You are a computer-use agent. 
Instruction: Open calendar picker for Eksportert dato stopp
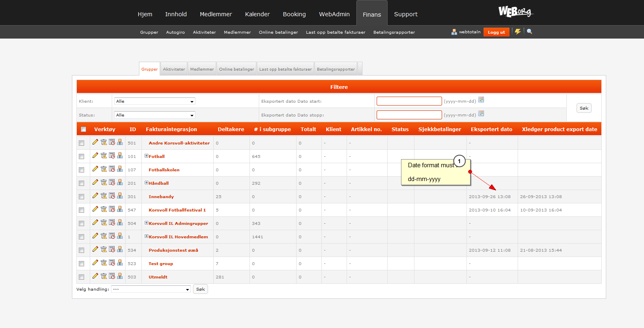tap(481, 114)
